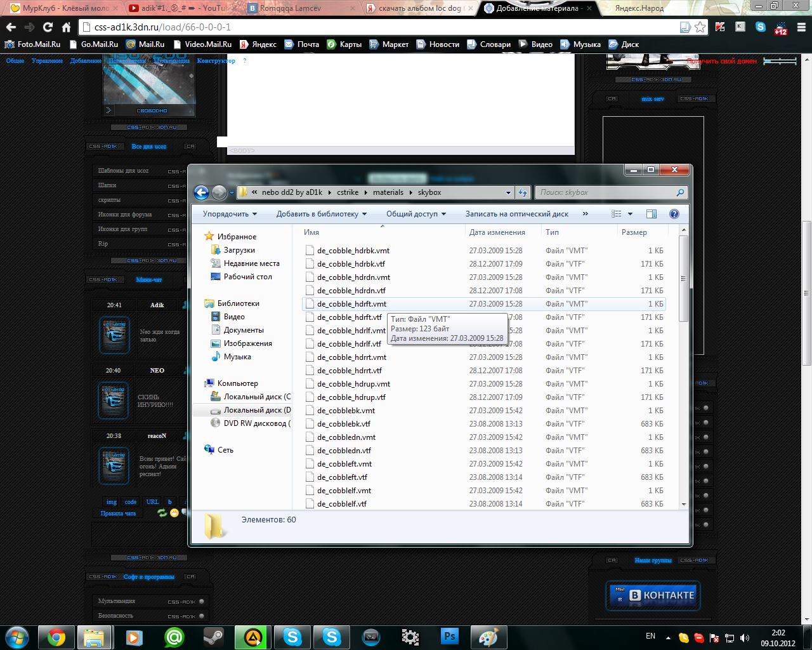Sort by Дата изменения column header

click(502, 232)
